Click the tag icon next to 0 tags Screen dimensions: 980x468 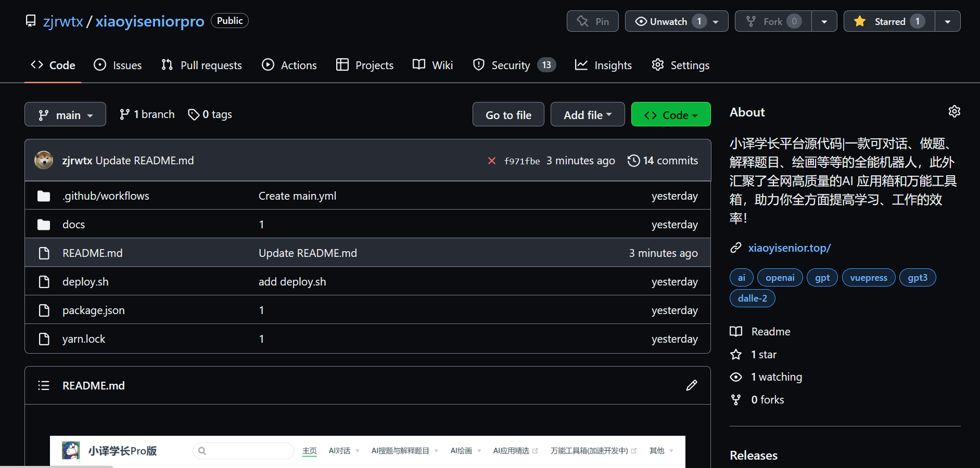194,114
